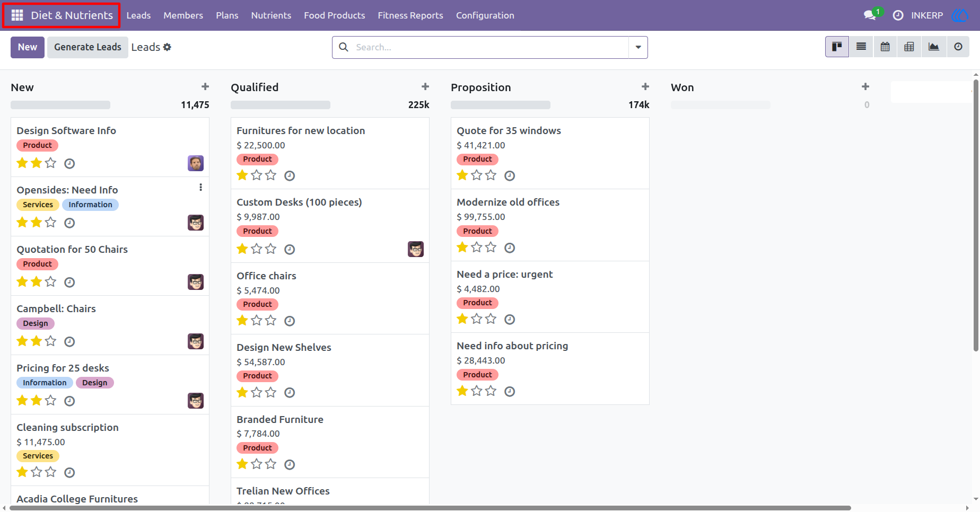This screenshot has height=512, width=980.
Task: Focus the Search input field
Action: 491,47
